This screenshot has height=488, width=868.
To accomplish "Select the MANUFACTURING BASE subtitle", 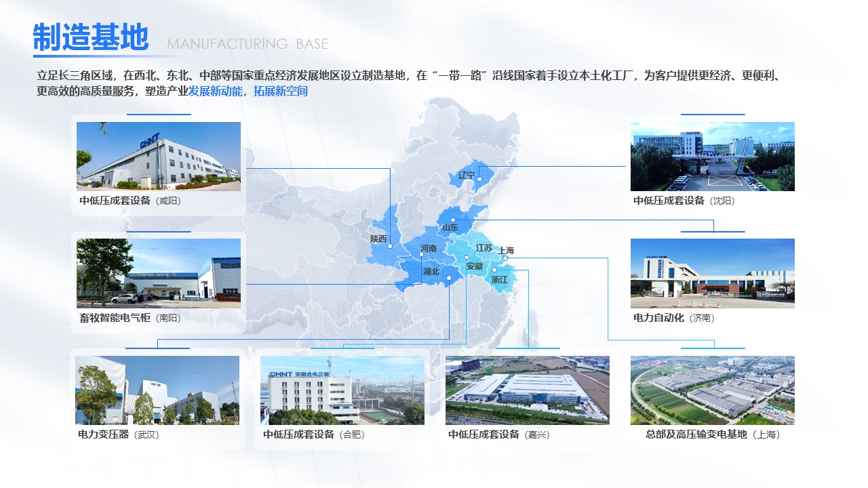I will [x=248, y=44].
